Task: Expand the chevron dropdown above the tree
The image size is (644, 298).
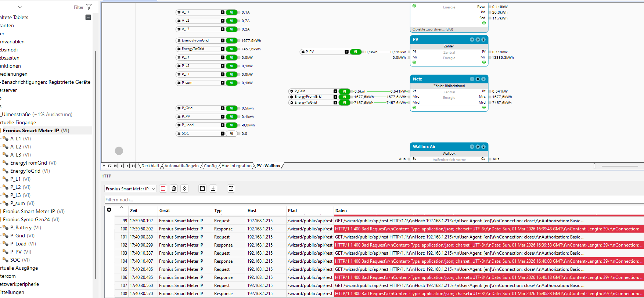Action: coord(20,7)
